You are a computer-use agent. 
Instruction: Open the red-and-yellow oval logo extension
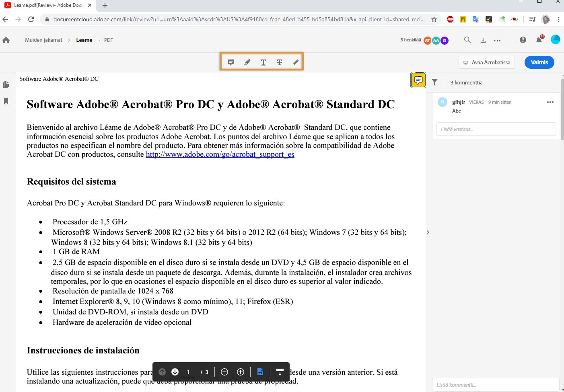click(x=515, y=19)
